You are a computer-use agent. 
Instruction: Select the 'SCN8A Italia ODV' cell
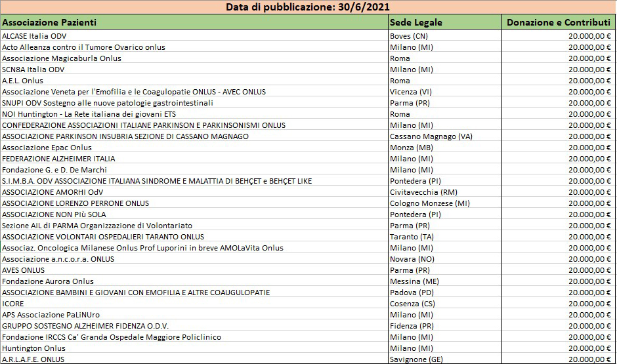[194, 69]
